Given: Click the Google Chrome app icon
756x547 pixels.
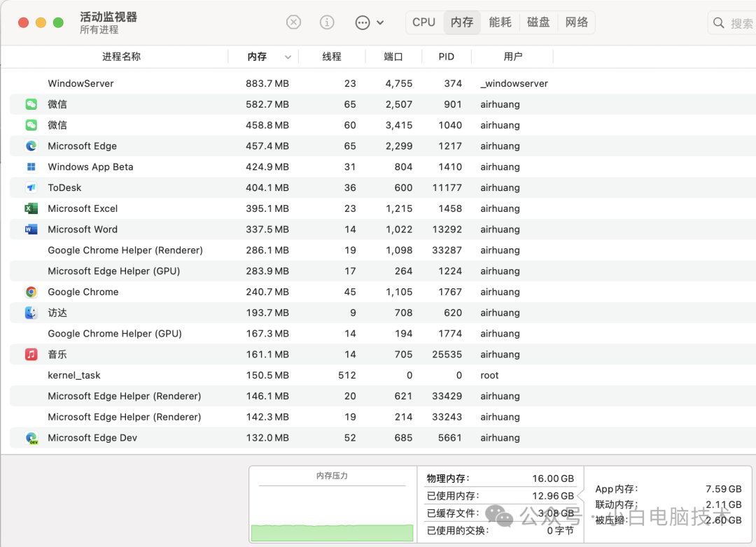Looking at the screenshot, I should click(x=31, y=292).
